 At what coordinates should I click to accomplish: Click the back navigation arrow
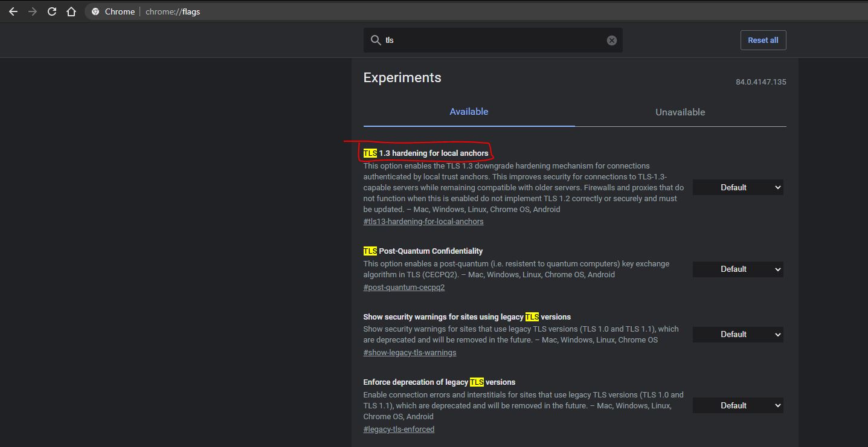coord(13,11)
